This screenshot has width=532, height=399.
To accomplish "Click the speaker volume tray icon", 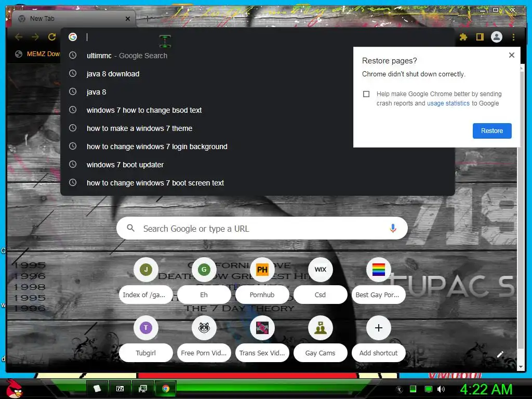I will 441,389.
